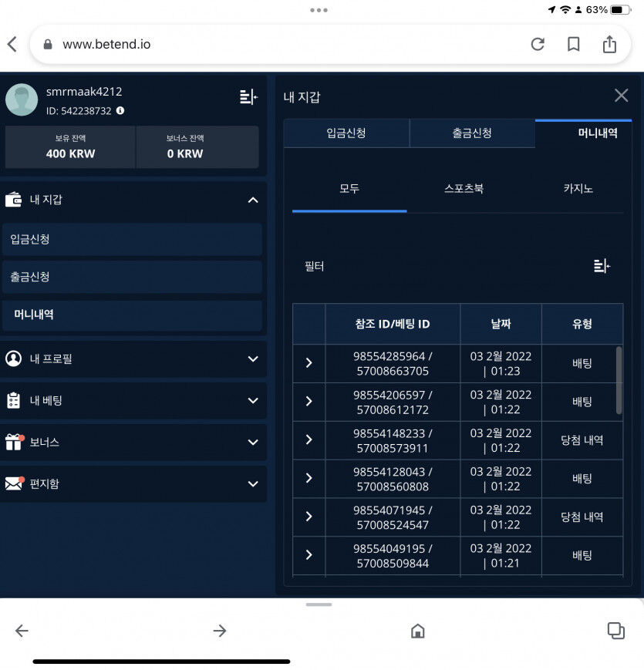Screen dimensions: 644x670
Task: Tap the browser back chevron
Action: tap(12, 44)
